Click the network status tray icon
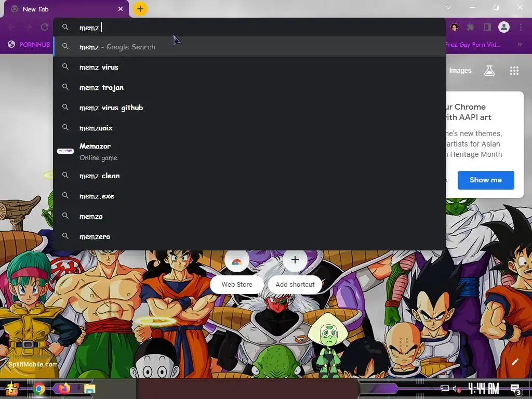 tap(444, 389)
